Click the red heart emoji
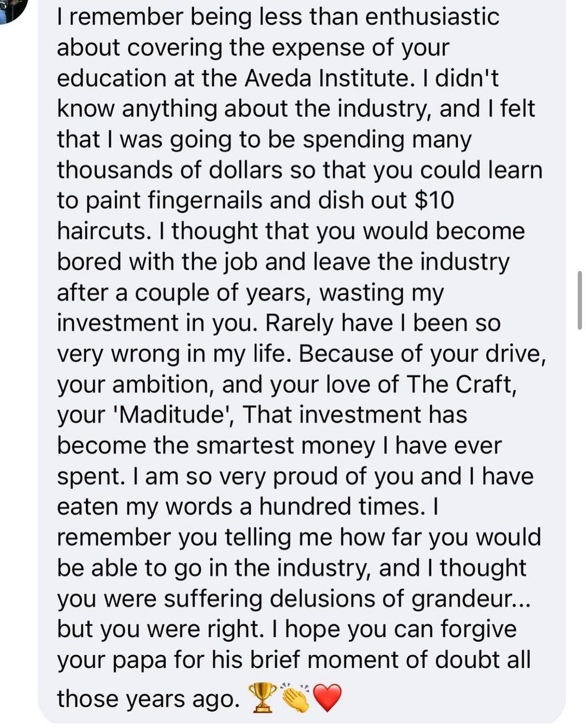Viewport: 586px width, 728px height. click(x=328, y=698)
